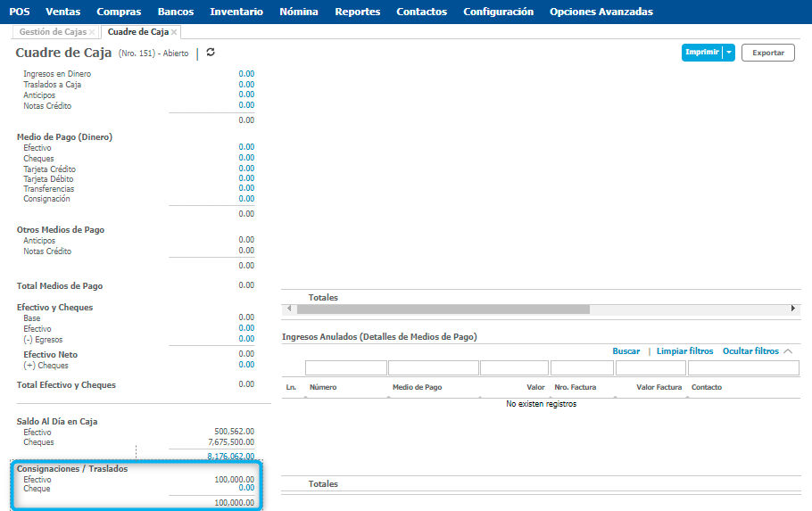Open the Saldo total 8,176,062.00 link
The width and height of the screenshot is (812, 511).
pyautogui.click(x=230, y=456)
